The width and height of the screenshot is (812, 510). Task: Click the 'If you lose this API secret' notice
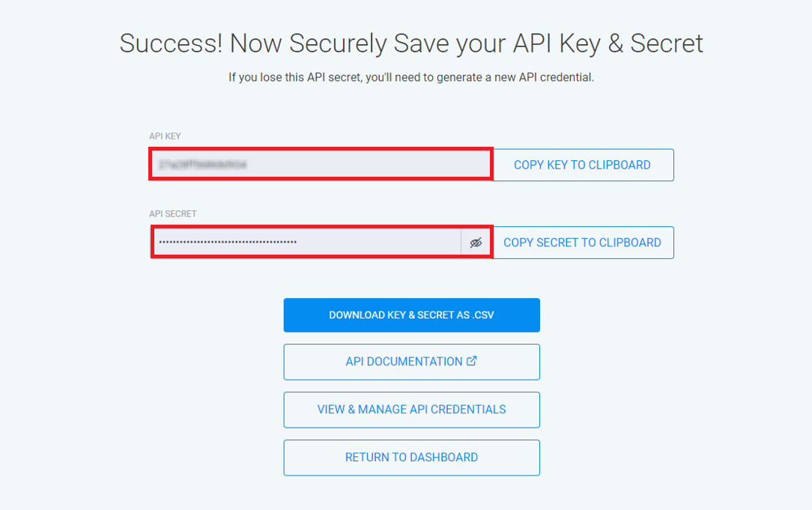(411, 77)
